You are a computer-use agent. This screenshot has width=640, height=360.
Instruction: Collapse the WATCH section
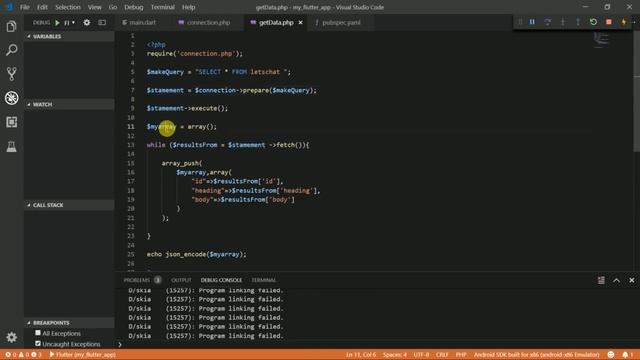click(69, 104)
